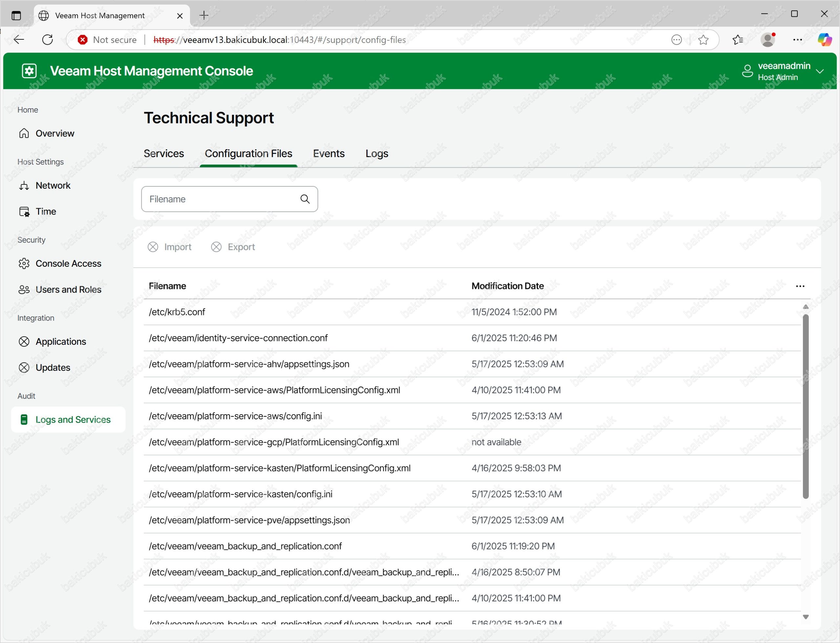The width and height of the screenshot is (840, 643).
Task: Click the Import button
Action: 169,247
